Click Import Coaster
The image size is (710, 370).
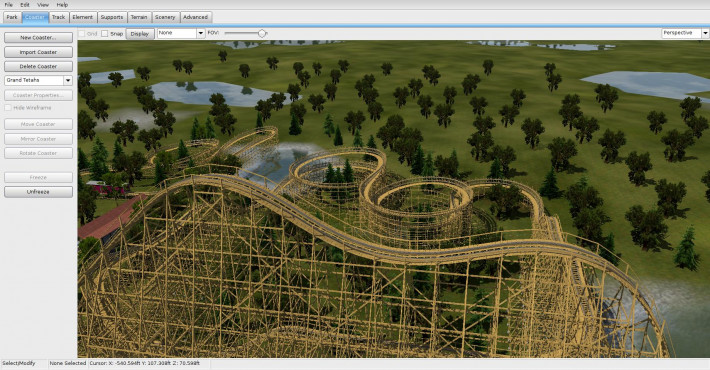[x=38, y=52]
